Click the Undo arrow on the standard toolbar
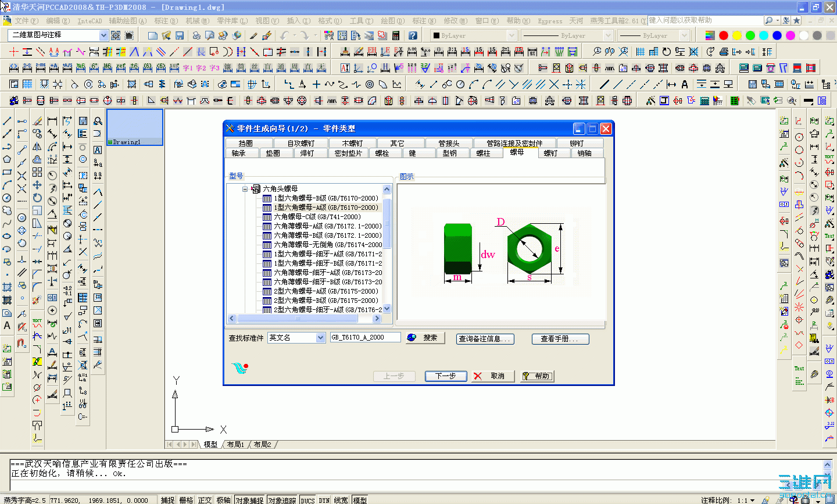Viewport: 837px width, 504px height. pyautogui.click(x=285, y=35)
